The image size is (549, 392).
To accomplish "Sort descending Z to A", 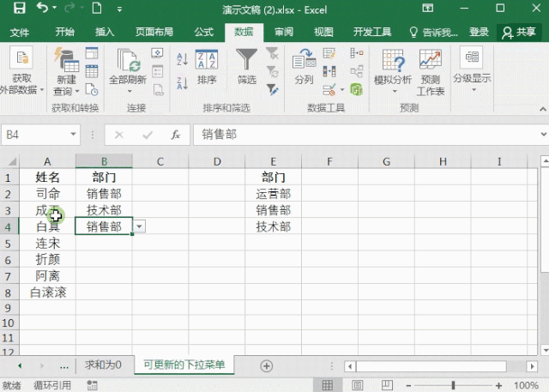I will (183, 83).
